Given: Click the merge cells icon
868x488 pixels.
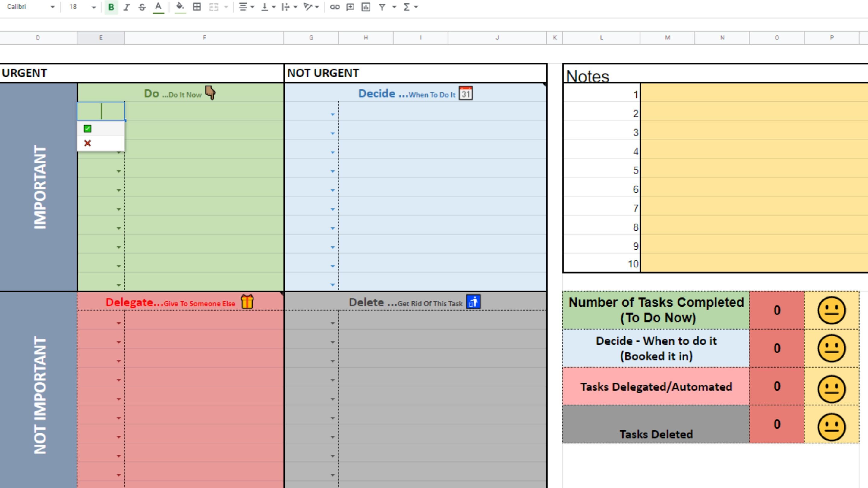Looking at the screenshot, I should pyautogui.click(x=214, y=7).
